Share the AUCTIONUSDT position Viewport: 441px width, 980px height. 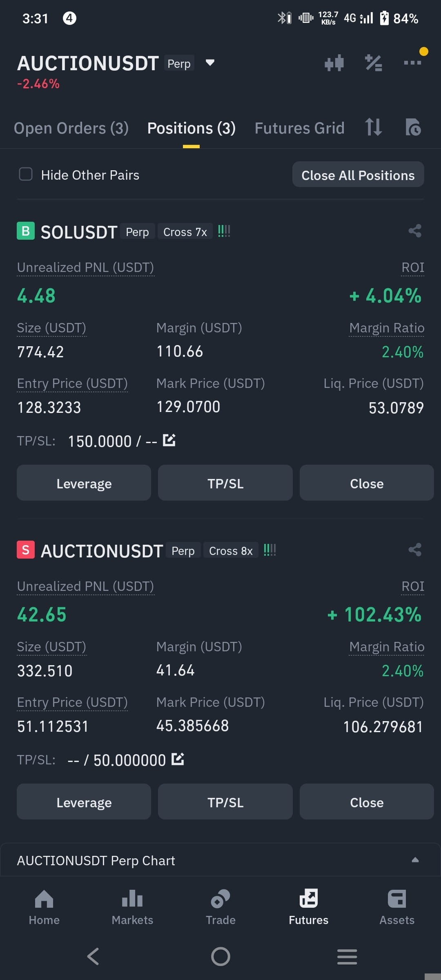[415, 550]
